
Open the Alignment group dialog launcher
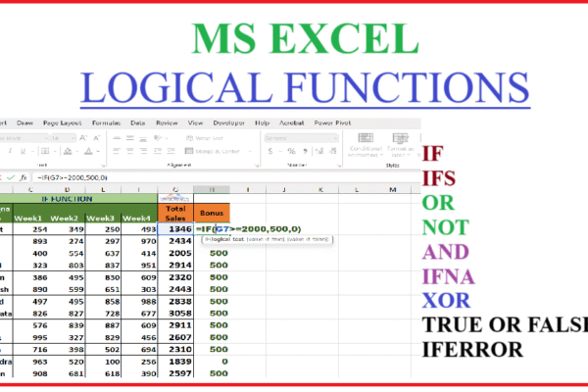tap(257, 165)
